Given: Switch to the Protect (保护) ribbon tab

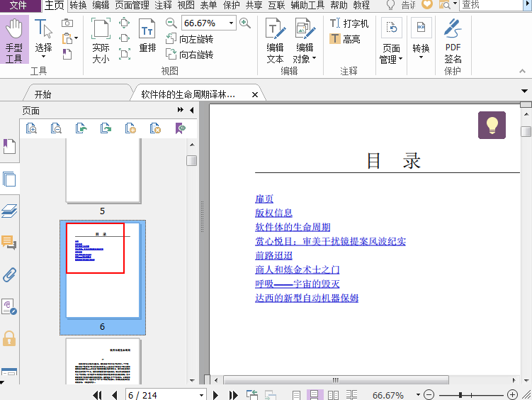Looking at the screenshot, I should 232,5.
